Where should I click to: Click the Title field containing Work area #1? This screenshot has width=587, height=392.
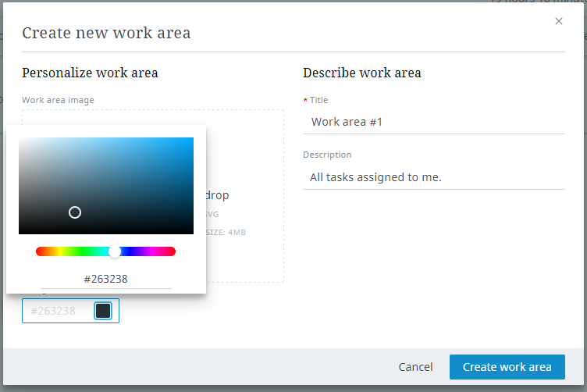pos(433,122)
